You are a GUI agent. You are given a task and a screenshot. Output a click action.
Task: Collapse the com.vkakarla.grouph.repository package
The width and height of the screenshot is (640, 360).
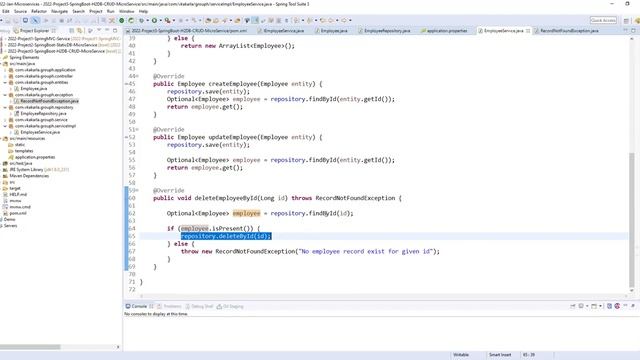(5, 107)
